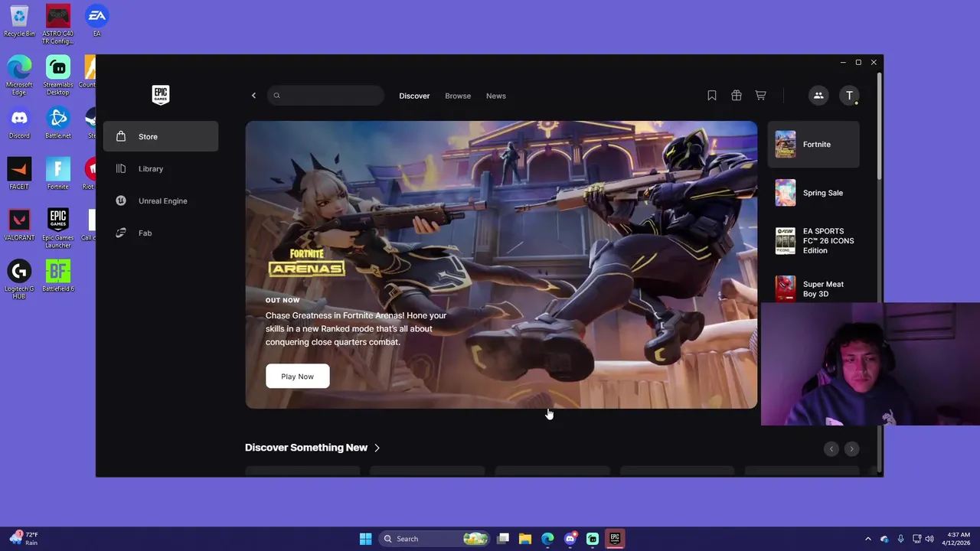The image size is (980, 551).
Task: Click the taskbar Search box
Action: tap(434, 539)
